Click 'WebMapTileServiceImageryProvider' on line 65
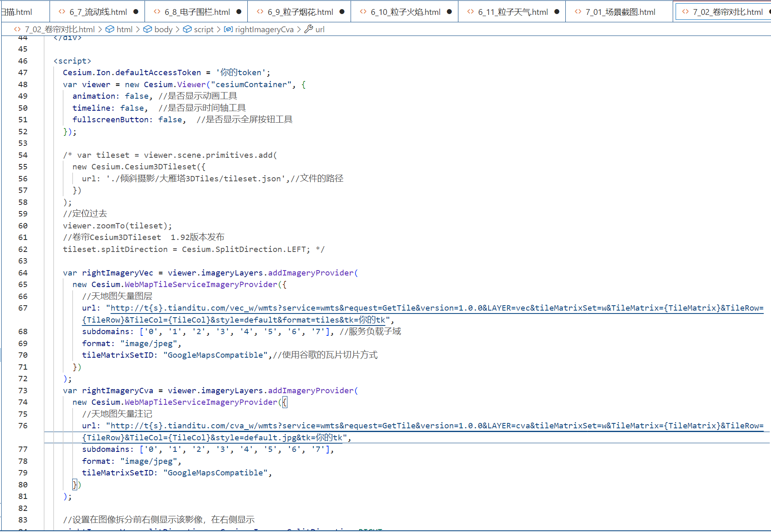The image size is (771, 532). (201, 285)
